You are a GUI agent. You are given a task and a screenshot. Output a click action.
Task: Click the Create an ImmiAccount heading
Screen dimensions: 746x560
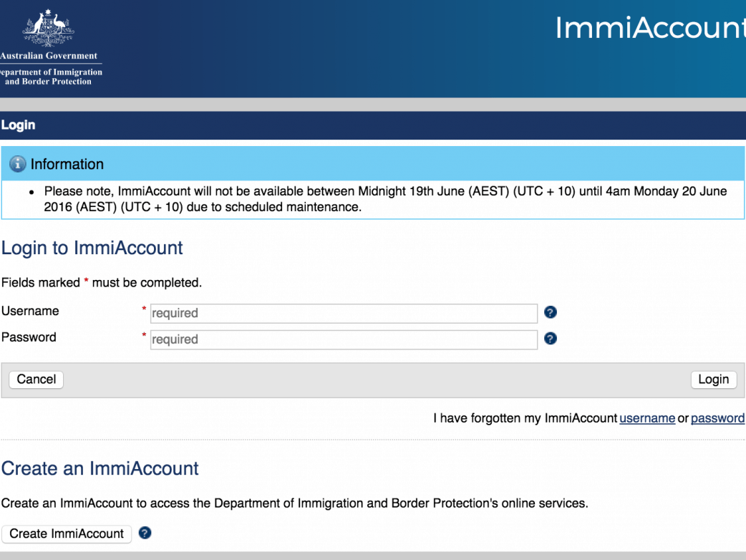pos(100,468)
